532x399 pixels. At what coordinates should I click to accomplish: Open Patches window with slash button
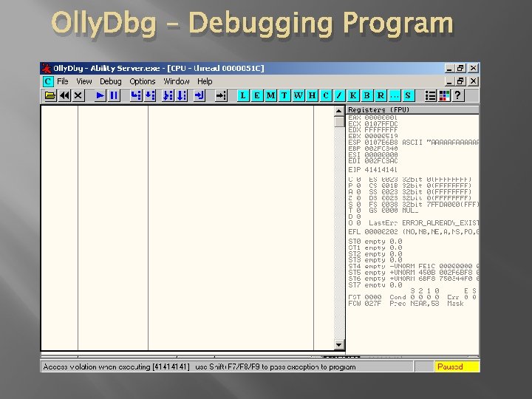pyautogui.click(x=339, y=95)
